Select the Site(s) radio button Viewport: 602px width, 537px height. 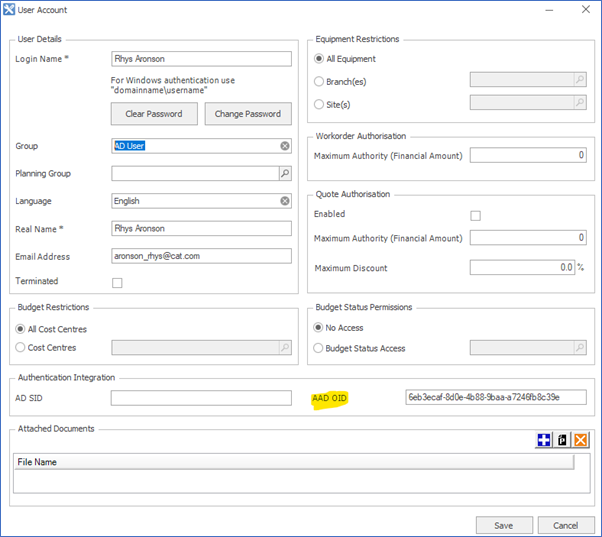pyautogui.click(x=319, y=104)
